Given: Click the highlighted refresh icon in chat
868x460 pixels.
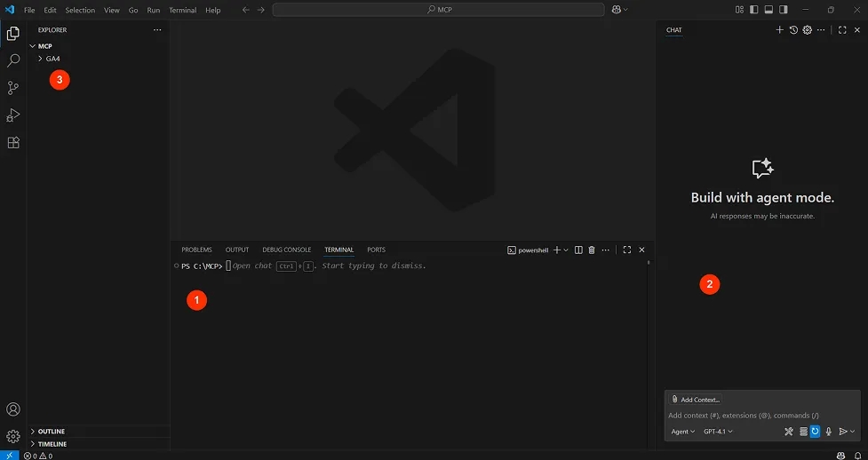Looking at the screenshot, I should [815, 432].
